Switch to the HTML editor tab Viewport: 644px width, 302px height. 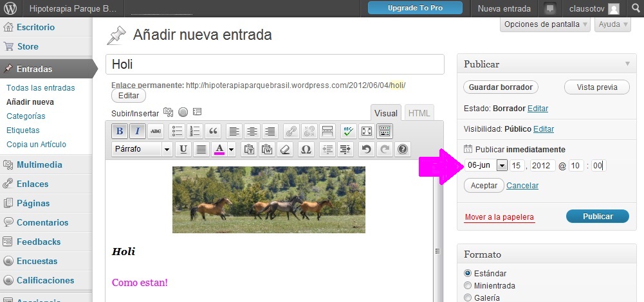pyautogui.click(x=419, y=113)
